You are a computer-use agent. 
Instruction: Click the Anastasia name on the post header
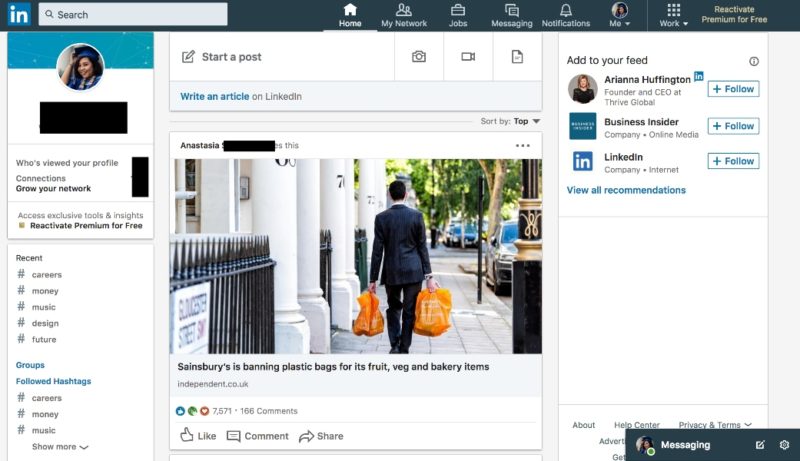point(200,145)
